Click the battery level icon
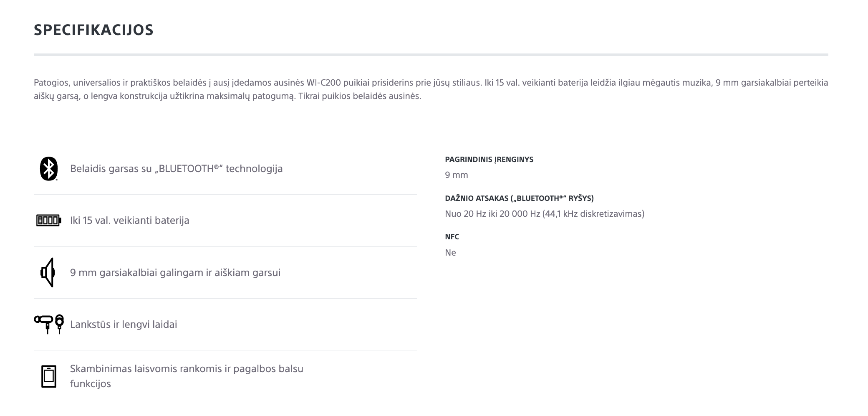 pyautogui.click(x=49, y=221)
